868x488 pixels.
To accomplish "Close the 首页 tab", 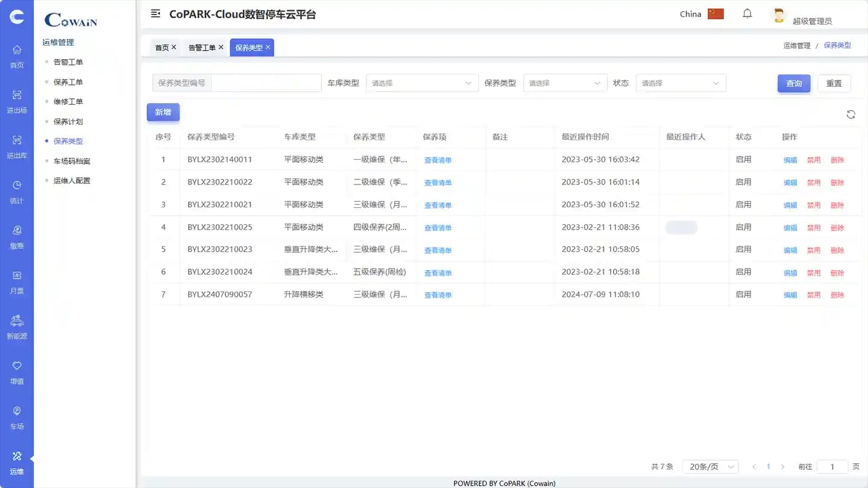I will pyautogui.click(x=174, y=47).
